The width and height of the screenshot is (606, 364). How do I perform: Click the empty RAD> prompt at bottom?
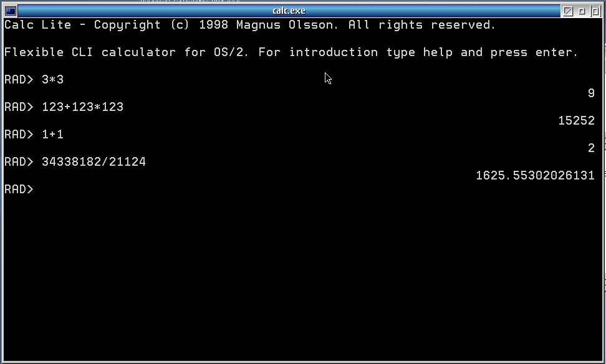pos(19,189)
